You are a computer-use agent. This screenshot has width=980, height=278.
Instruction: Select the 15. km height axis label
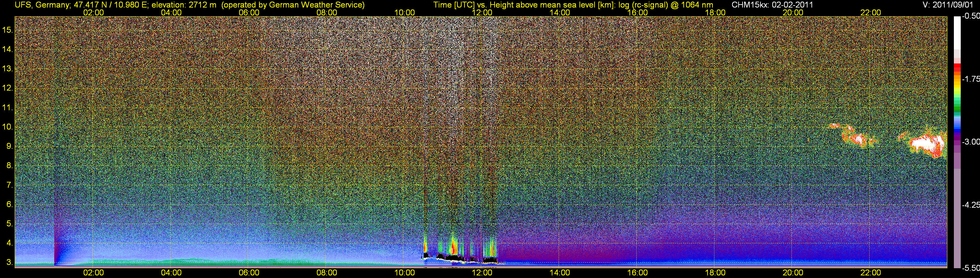8,30
